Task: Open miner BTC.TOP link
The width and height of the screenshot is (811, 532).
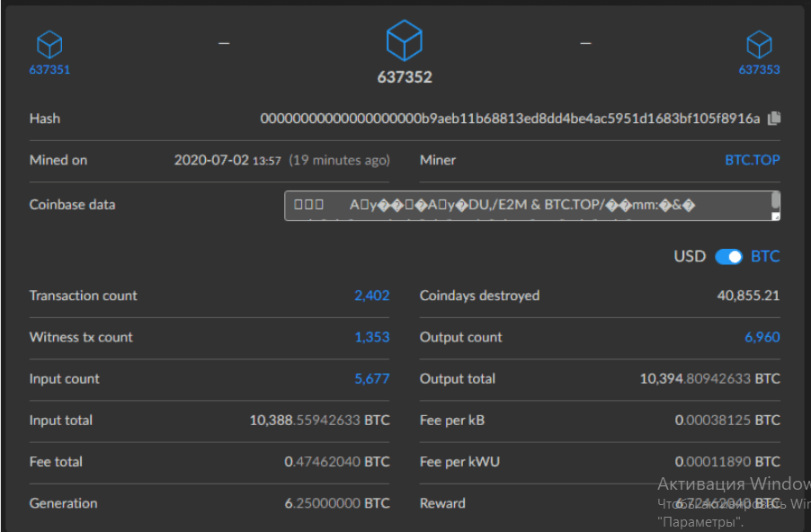Action: (752, 160)
